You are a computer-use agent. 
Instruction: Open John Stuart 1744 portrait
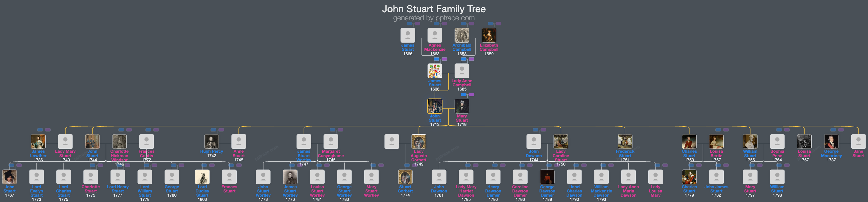[92, 142]
